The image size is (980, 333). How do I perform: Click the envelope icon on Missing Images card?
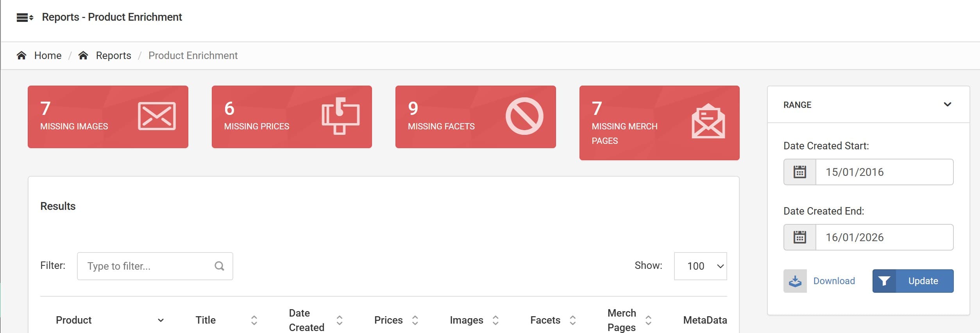click(x=157, y=116)
